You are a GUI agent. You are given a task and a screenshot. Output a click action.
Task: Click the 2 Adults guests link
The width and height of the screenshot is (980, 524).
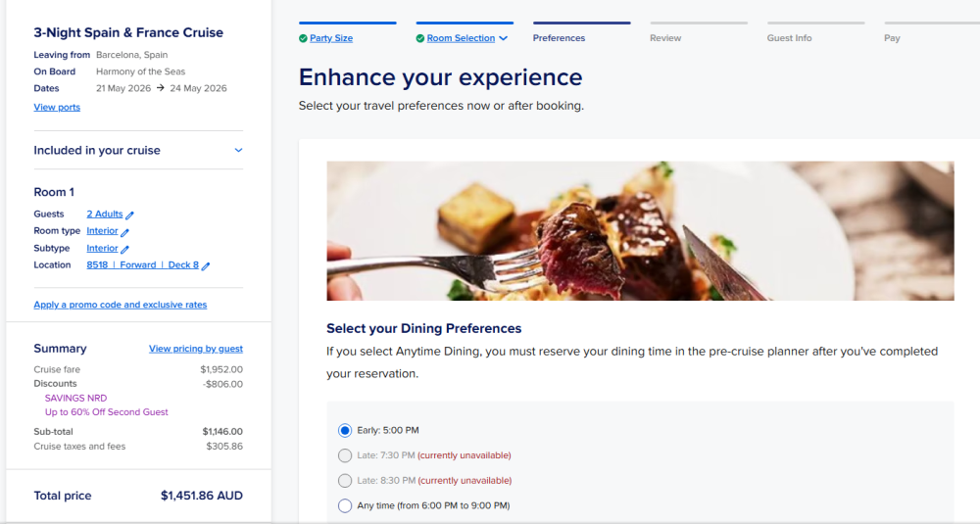click(x=105, y=214)
